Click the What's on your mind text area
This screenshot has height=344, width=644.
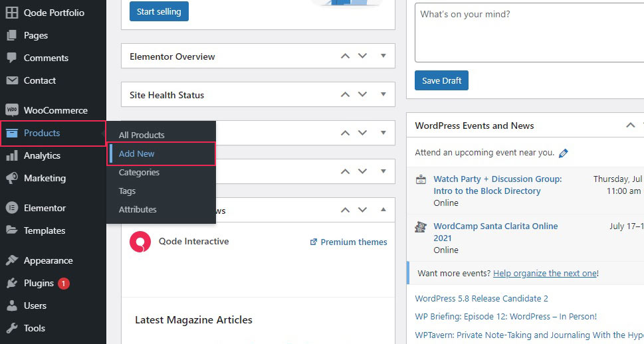coord(529,33)
